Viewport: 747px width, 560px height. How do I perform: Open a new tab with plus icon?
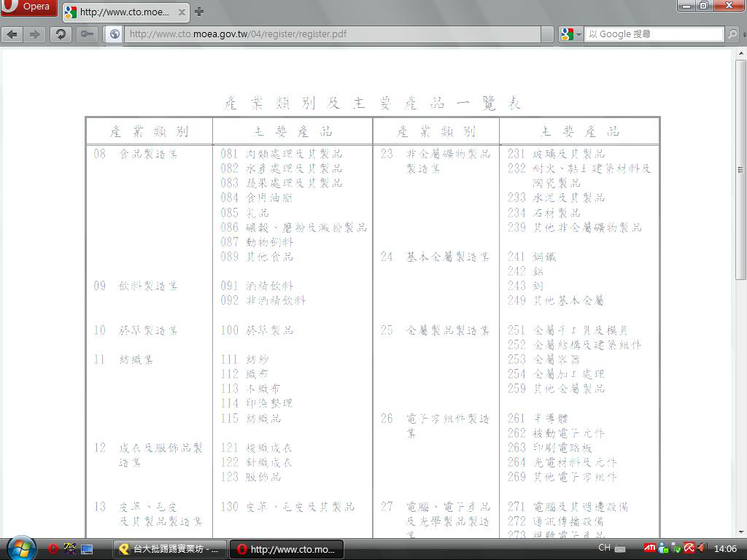[x=199, y=12]
